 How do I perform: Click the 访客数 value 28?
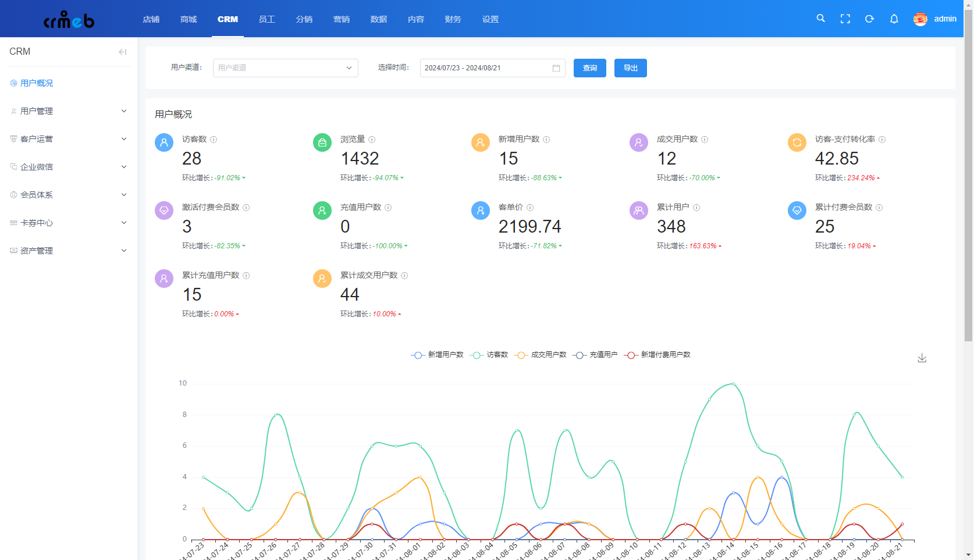pos(192,158)
